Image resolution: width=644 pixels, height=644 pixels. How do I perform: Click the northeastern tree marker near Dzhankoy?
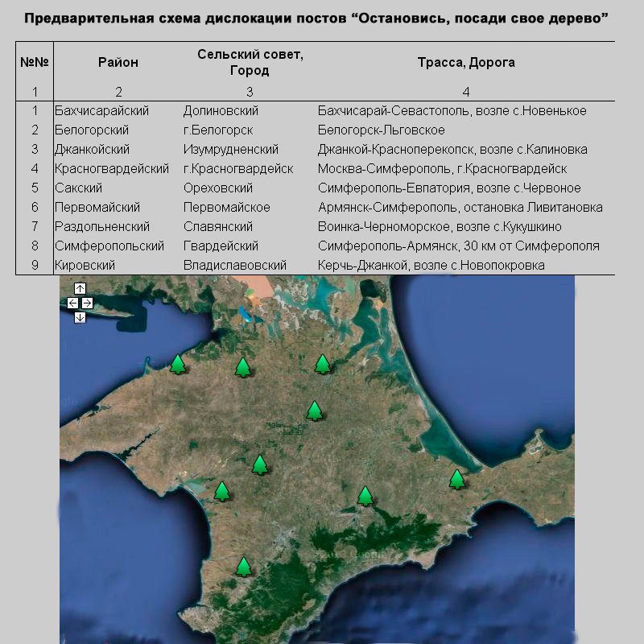click(323, 365)
